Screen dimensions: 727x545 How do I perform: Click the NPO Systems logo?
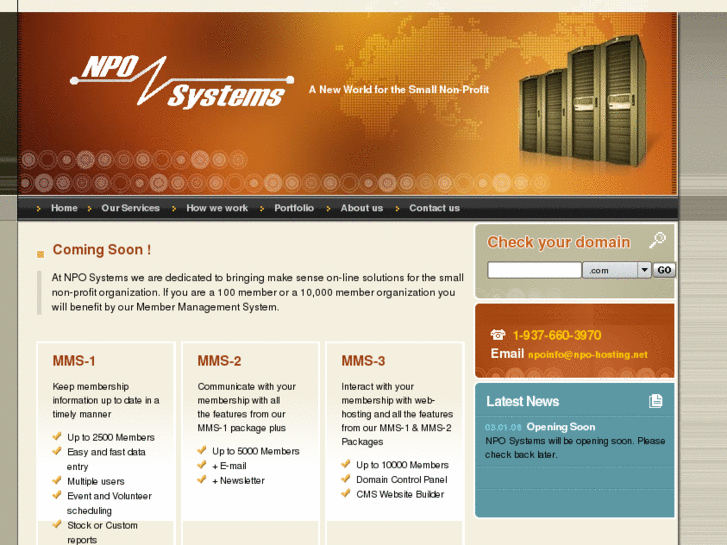182,82
